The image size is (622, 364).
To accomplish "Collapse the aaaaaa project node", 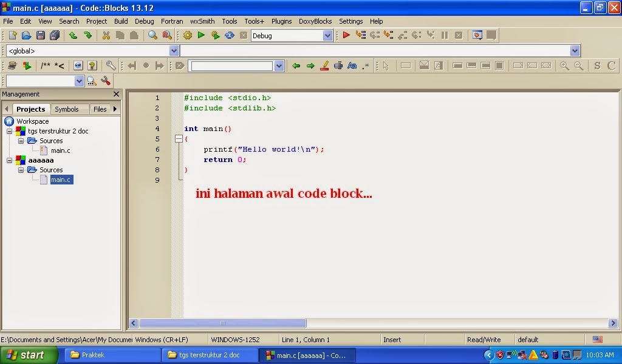I will (x=10, y=160).
